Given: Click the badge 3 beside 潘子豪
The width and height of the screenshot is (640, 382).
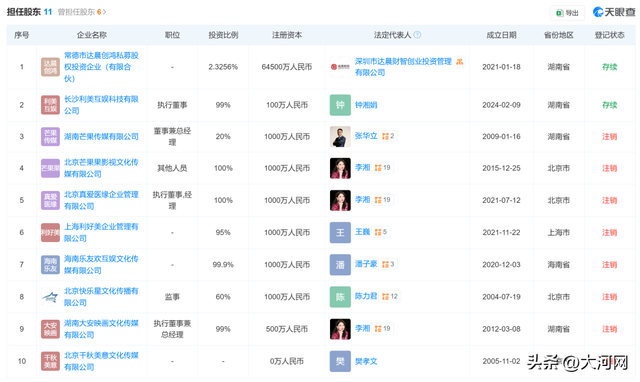Looking at the screenshot, I should point(388,264).
